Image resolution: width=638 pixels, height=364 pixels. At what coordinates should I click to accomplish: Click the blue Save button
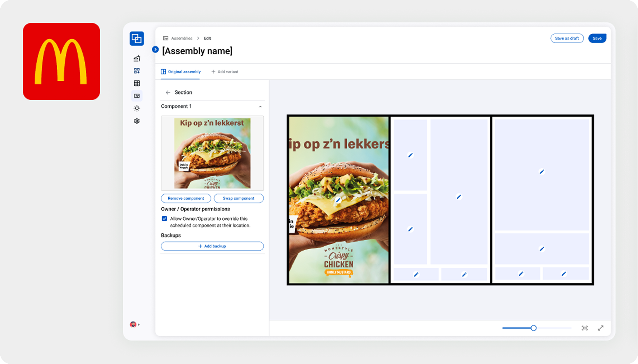(597, 38)
